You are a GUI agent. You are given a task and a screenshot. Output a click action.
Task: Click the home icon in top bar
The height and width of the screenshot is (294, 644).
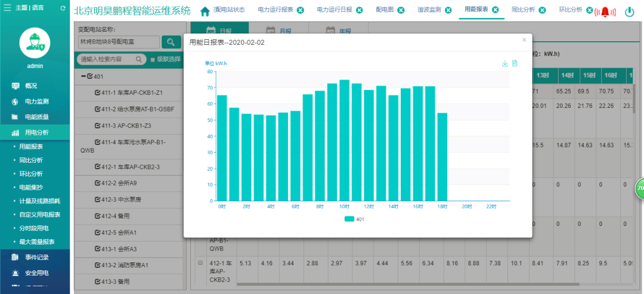point(205,11)
